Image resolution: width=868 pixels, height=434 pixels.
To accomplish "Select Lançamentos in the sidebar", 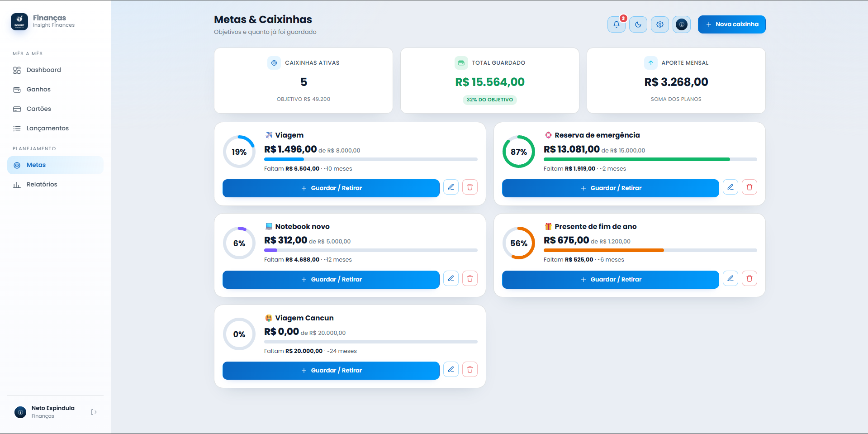I will (55, 128).
